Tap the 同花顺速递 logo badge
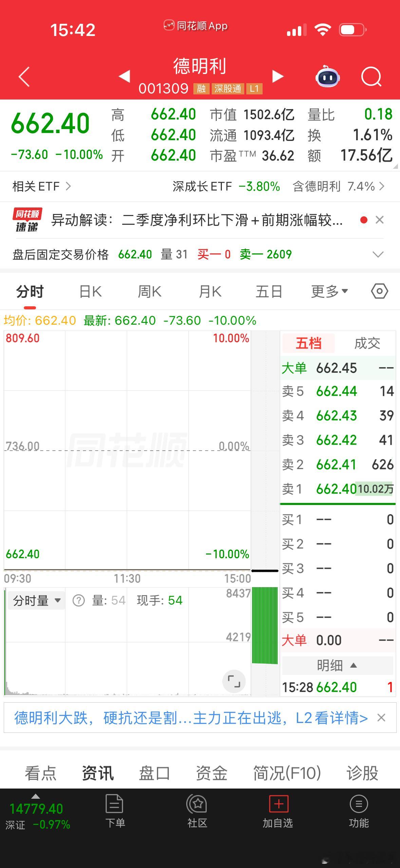400x868 pixels. (x=27, y=220)
